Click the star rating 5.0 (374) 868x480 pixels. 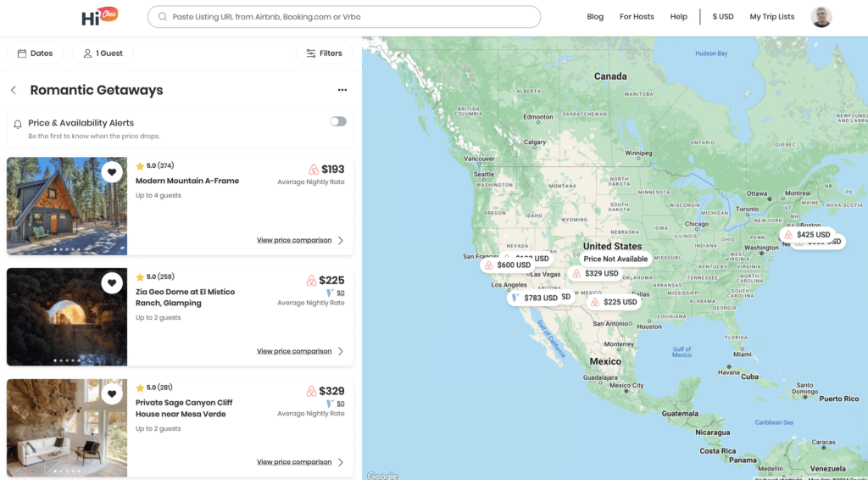click(155, 165)
